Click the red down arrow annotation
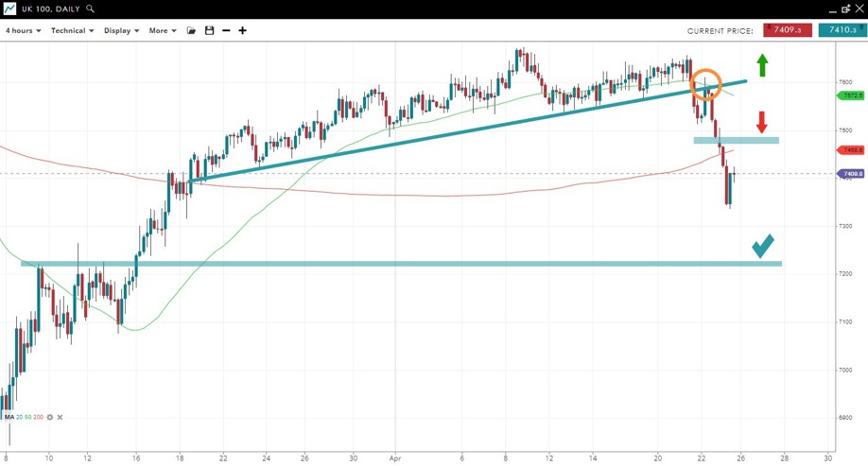 762,122
